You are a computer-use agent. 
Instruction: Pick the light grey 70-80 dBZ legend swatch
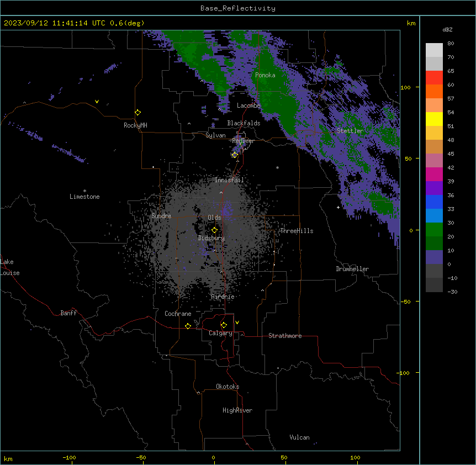(x=434, y=50)
